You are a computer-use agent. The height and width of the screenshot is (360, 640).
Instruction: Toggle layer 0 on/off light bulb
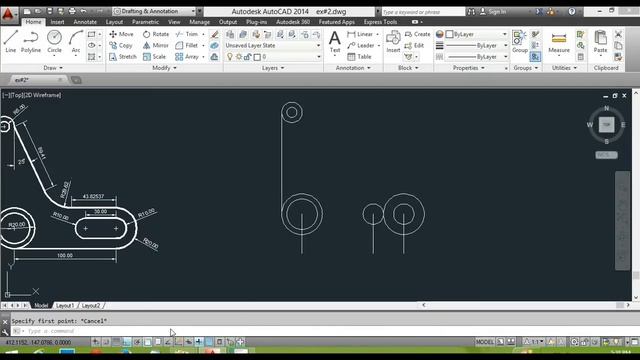pos(230,57)
